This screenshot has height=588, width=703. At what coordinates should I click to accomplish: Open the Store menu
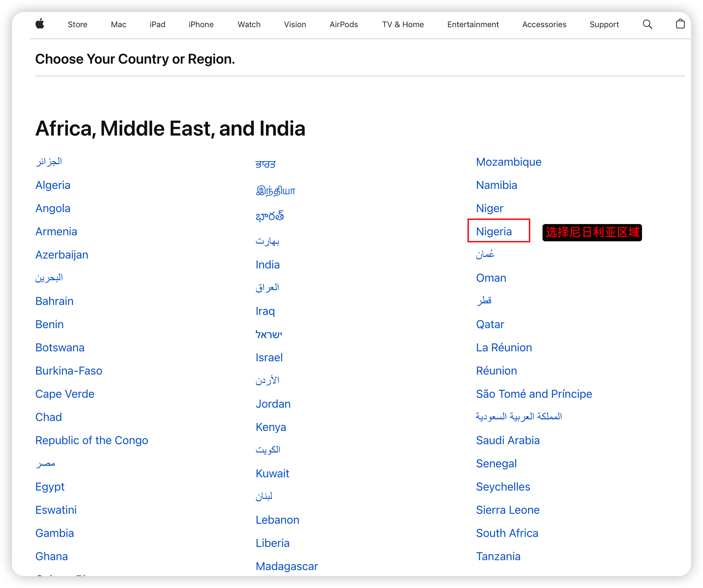click(x=77, y=25)
